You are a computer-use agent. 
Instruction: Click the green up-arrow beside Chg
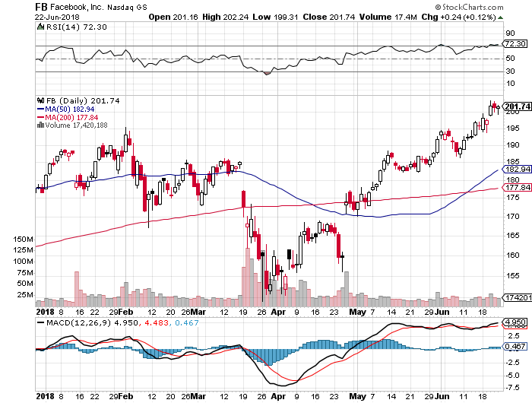tap(500, 17)
